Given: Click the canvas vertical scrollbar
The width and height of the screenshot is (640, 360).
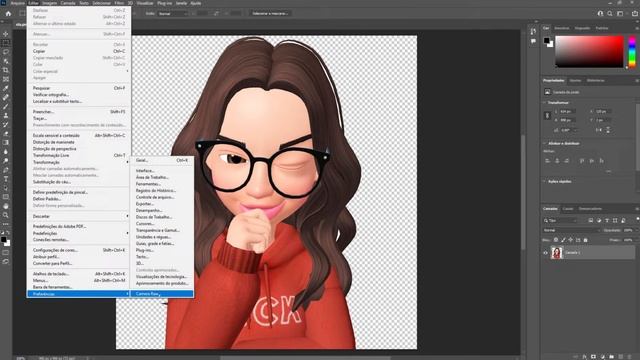Looking at the screenshot, I should click(523, 191).
